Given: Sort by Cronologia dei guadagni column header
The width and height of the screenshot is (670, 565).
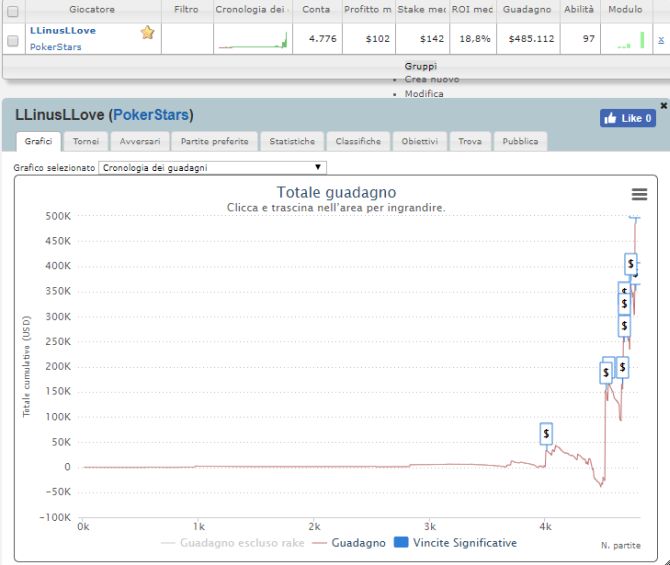Looking at the screenshot, I should click(x=253, y=9).
